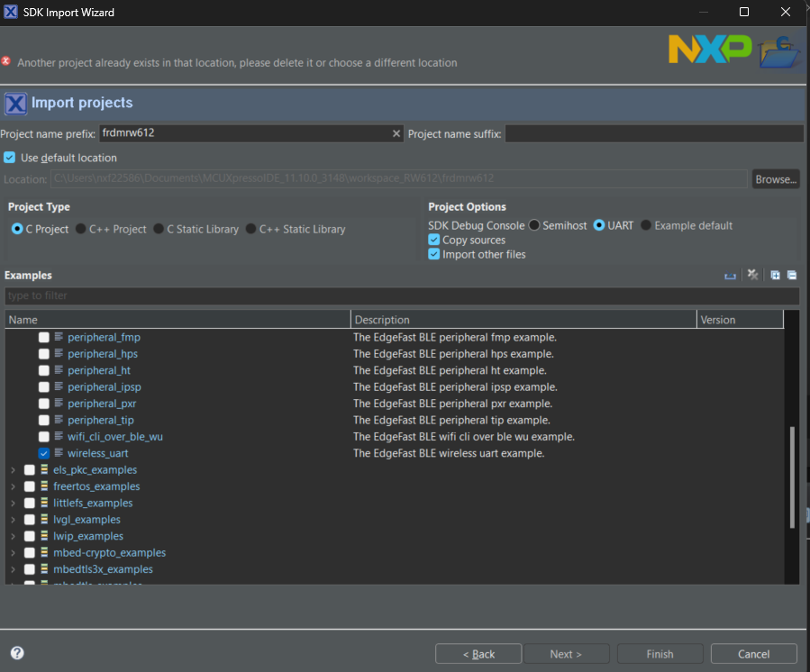
Task: Select the Semihost debug console radio button
Action: (534, 225)
